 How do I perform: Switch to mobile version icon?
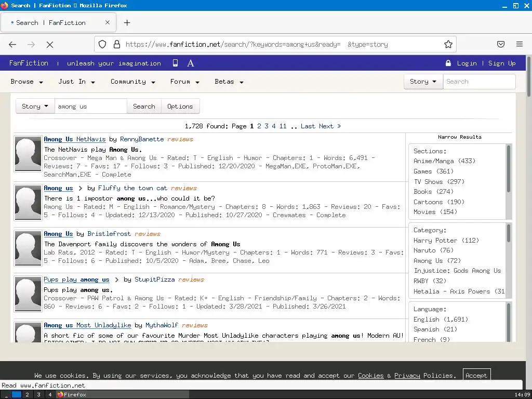coord(176,63)
